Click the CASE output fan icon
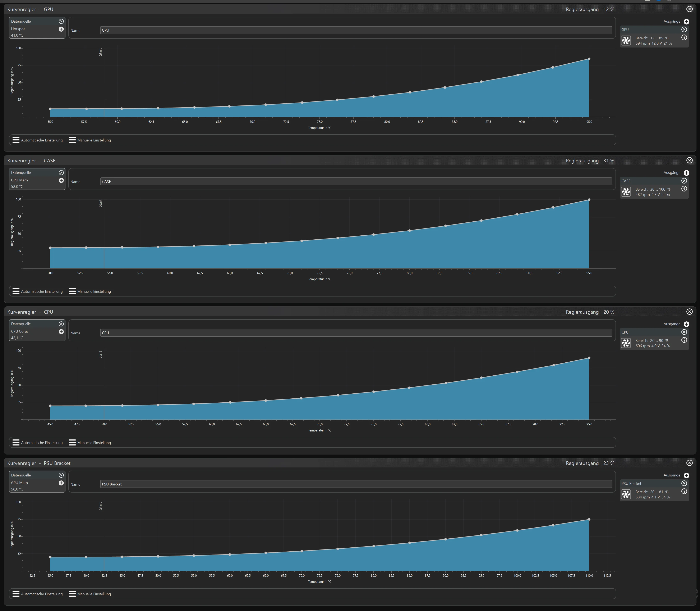This screenshot has width=700, height=611. pyautogui.click(x=626, y=192)
